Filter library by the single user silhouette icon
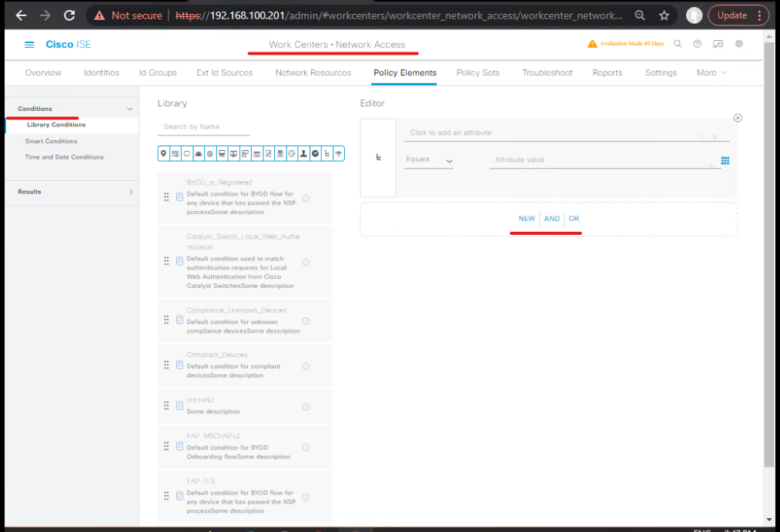Image resolution: width=780 pixels, height=532 pixels. (303, 154)
